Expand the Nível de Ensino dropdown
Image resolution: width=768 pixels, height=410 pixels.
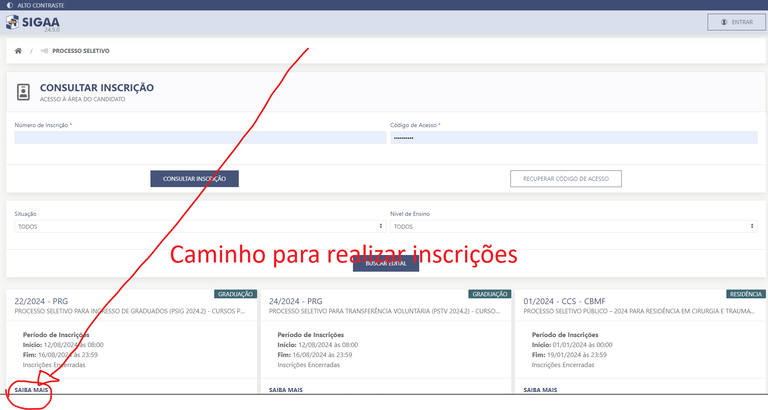point(572,226)
